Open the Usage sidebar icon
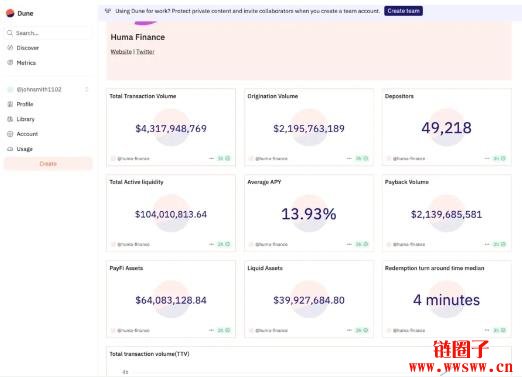522x377 pixels. click(x=10, y=149)
